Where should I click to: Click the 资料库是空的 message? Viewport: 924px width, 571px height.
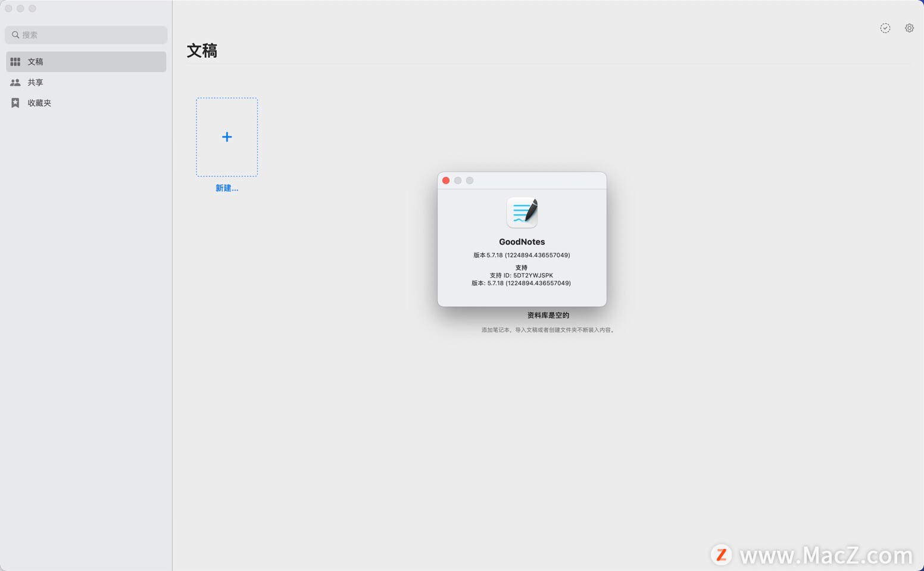click(548, 316)
